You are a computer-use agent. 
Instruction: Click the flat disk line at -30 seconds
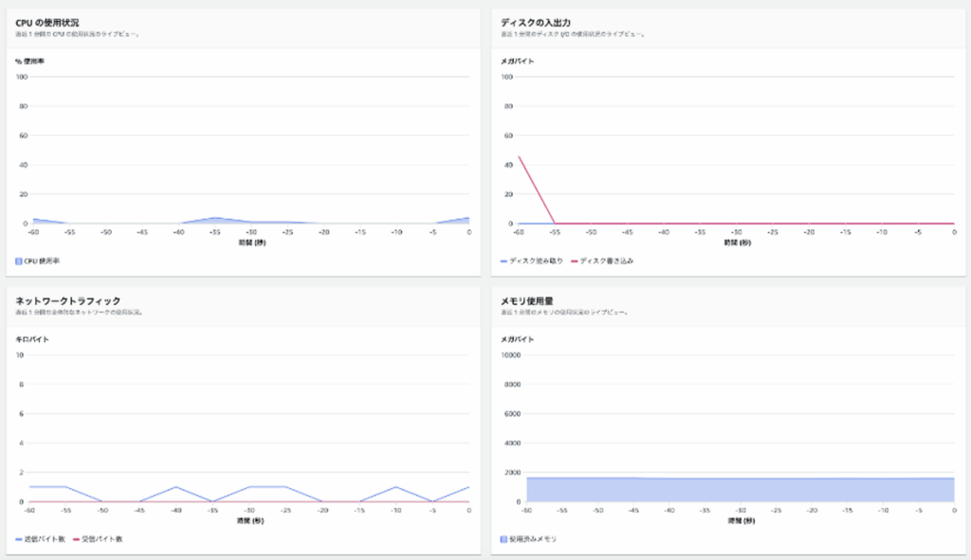[736, 224]
